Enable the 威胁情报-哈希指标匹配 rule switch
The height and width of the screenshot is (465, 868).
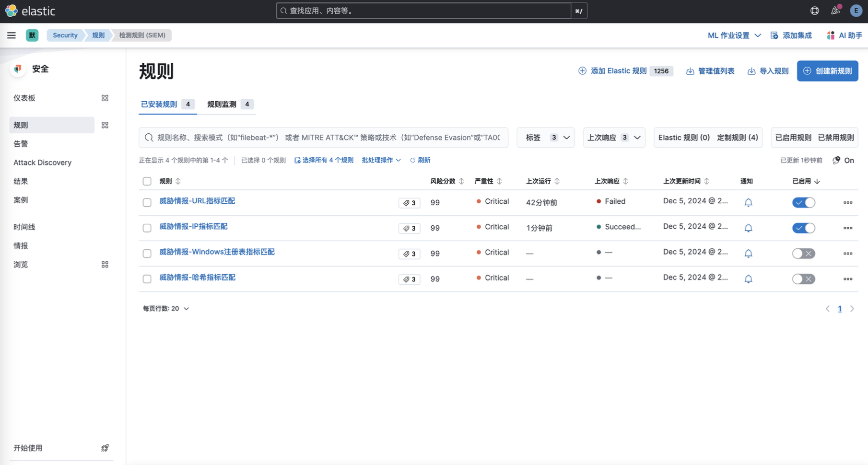coord(804,279)
